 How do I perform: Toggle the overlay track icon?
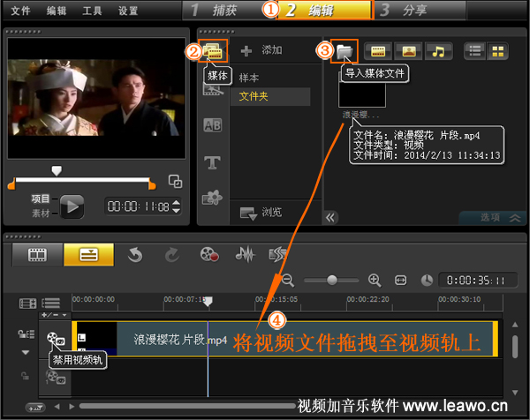[x=56, y=378]
